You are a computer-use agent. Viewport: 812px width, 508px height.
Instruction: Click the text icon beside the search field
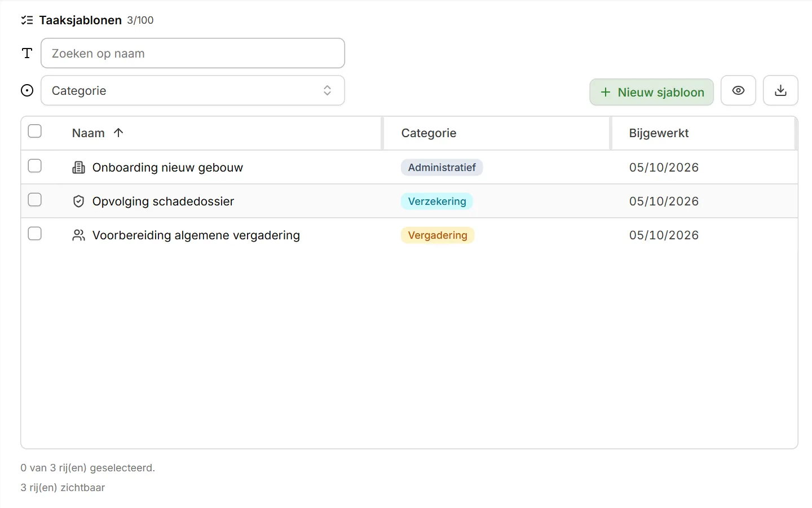coord(27,53)
